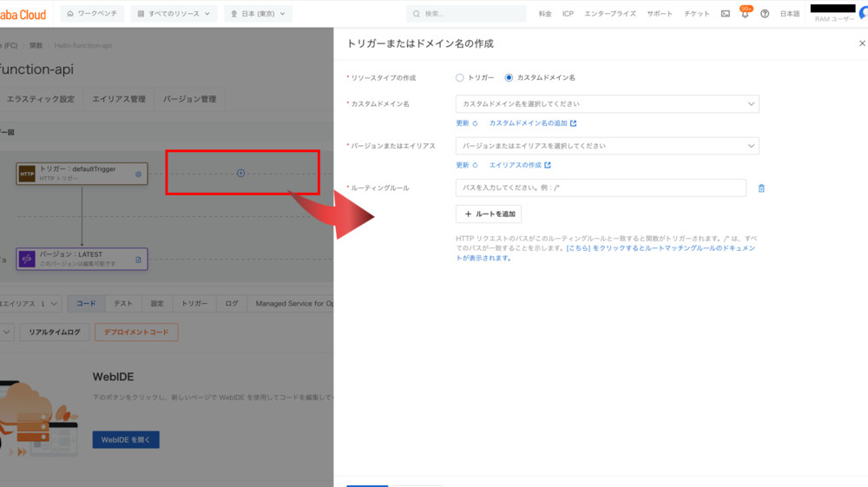Click the ルートを追加 button
Viewport: 868px width, 487px height.
[x=489, y=214]
